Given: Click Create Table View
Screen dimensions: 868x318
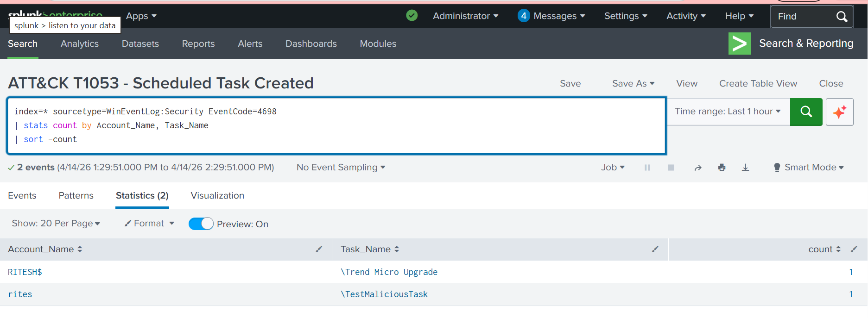Looking at the screenshot, I should coord(758,84).
